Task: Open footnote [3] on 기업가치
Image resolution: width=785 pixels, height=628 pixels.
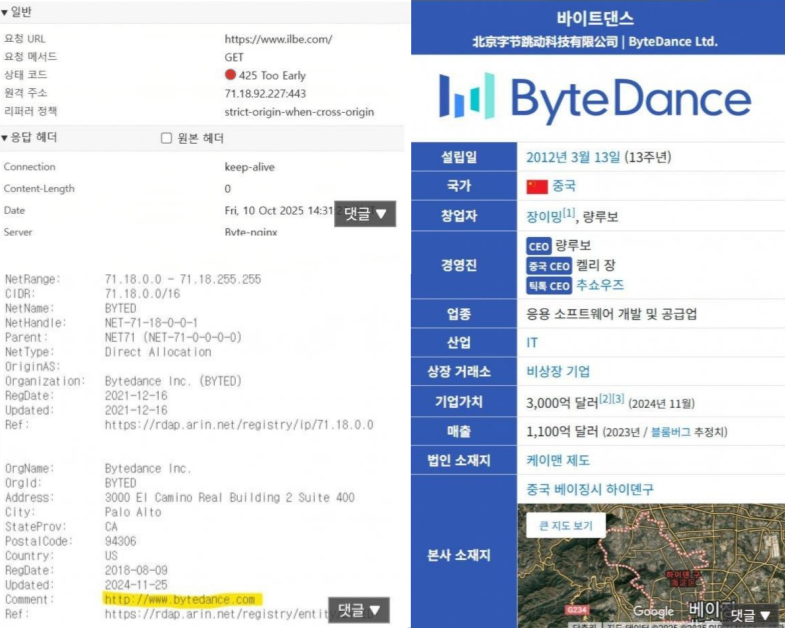Action: 618,399
